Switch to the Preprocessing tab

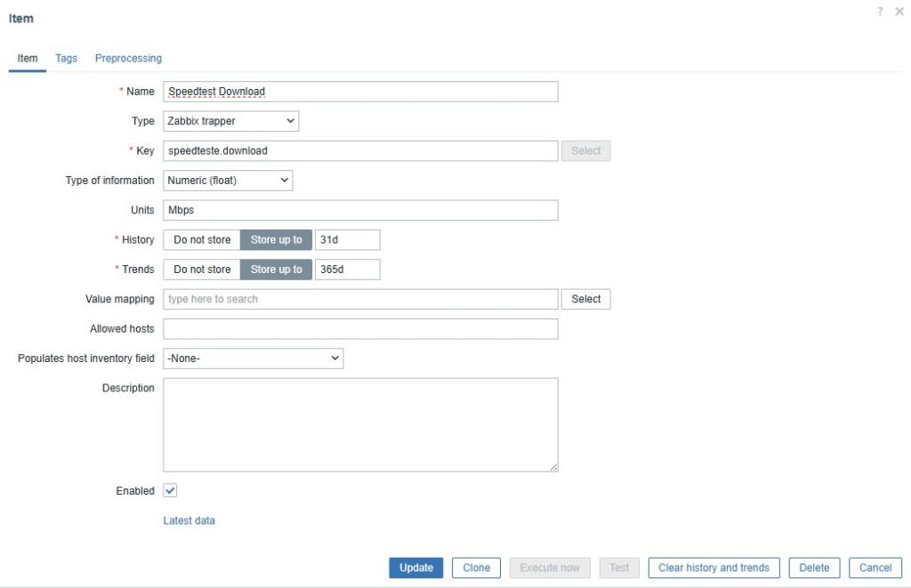click(x=128, y=59)
